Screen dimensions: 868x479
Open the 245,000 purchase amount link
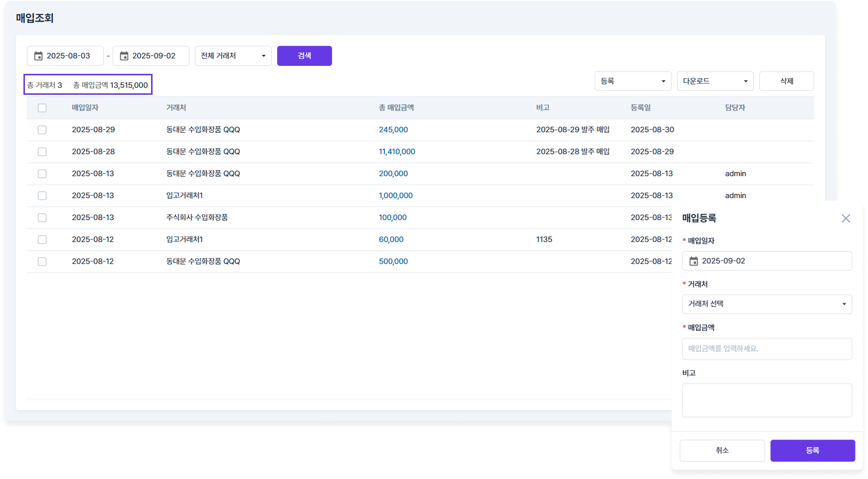pyautogui.click(x=393, y=130)
